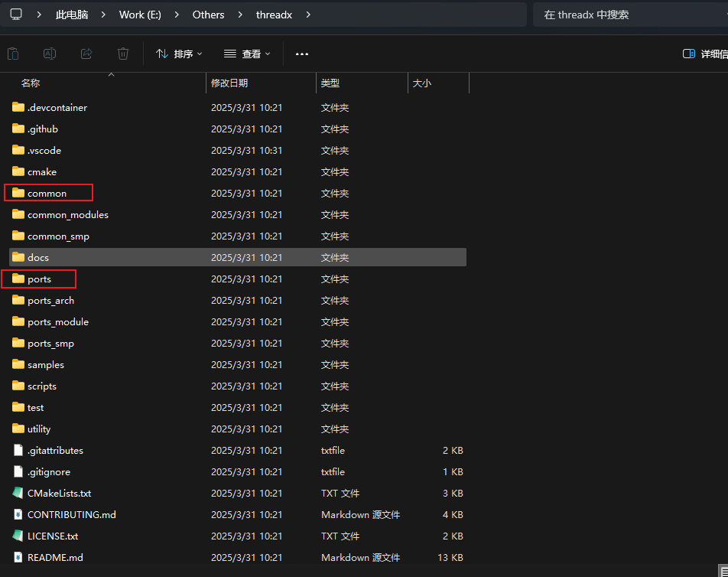
Task: Select the ports_module folder icon
Action: click(18, 321)
